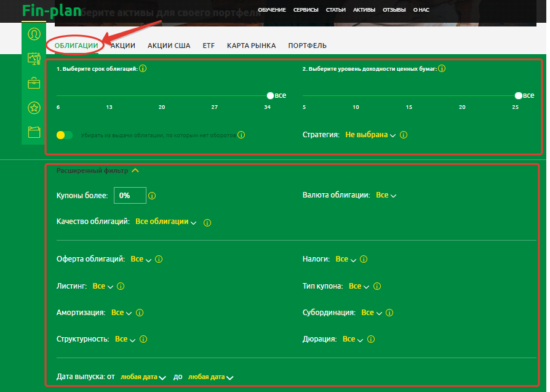
Task: Click info icon next to bond term heading
Action: pyautogui.click(x=143, y=69)
